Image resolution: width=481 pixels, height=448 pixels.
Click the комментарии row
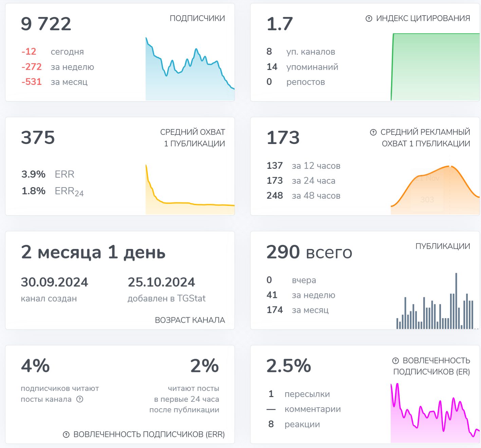point(304,409)
